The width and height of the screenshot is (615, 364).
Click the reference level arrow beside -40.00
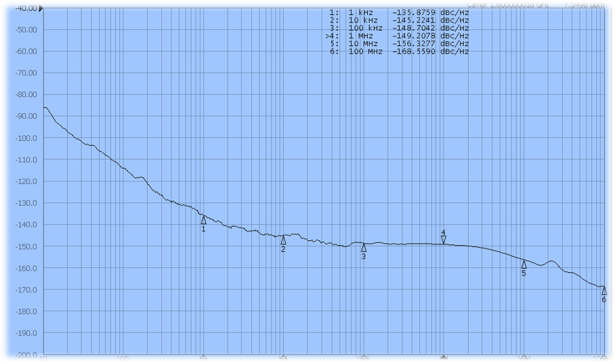pyautogui.click(x=42, y=9)
